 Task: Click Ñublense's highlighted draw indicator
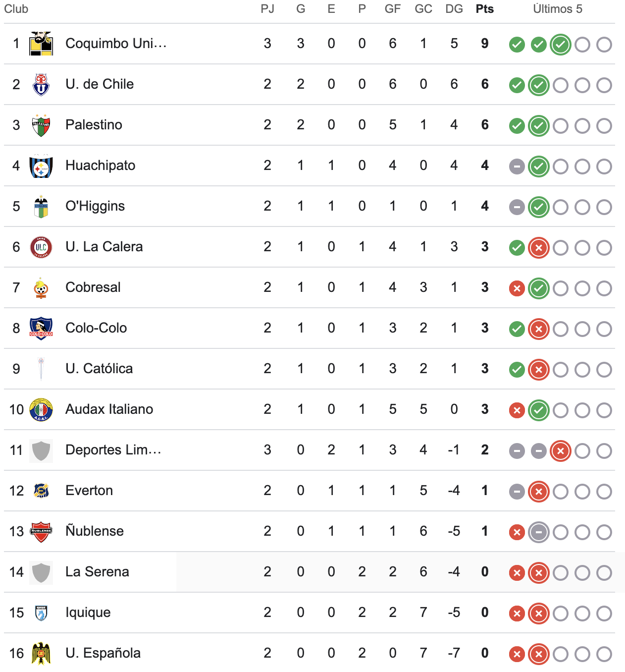(x=539, y=532)
